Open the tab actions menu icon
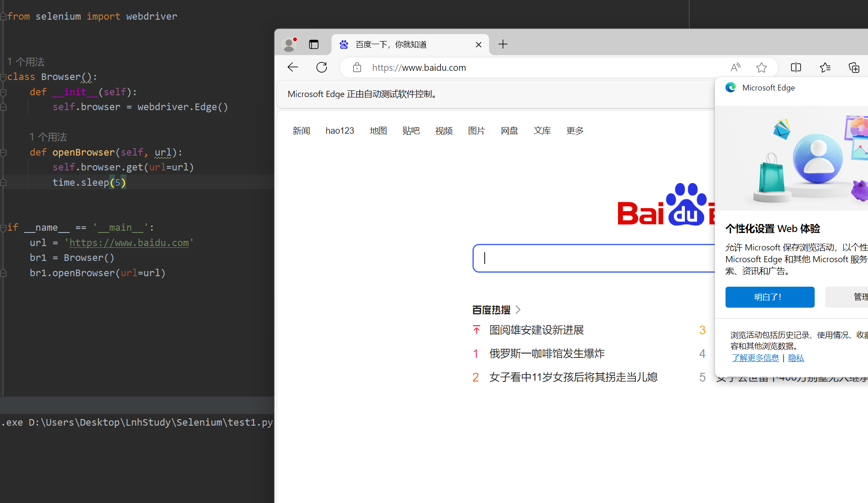Screen dimensions: 868x503 tap(314, 44)
